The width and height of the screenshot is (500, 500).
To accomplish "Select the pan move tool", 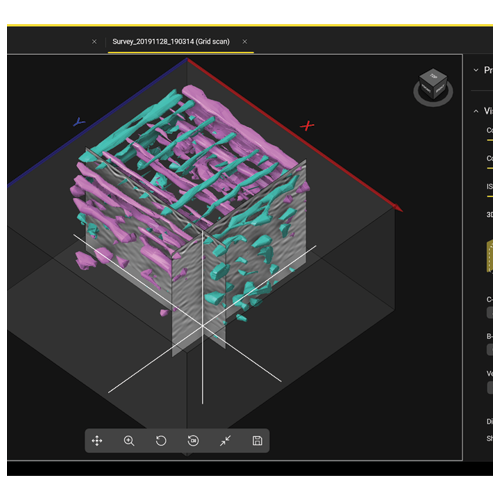I will tap(97, 441).
